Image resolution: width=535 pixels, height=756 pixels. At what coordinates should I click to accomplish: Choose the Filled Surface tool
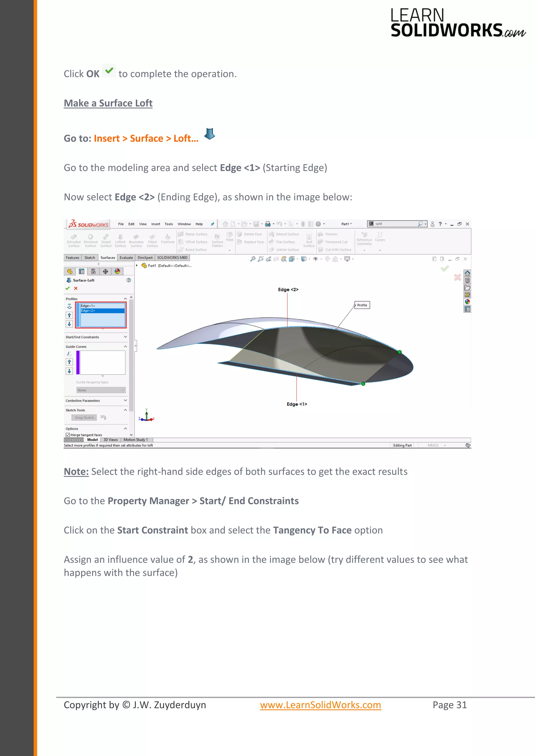[152, 241]
